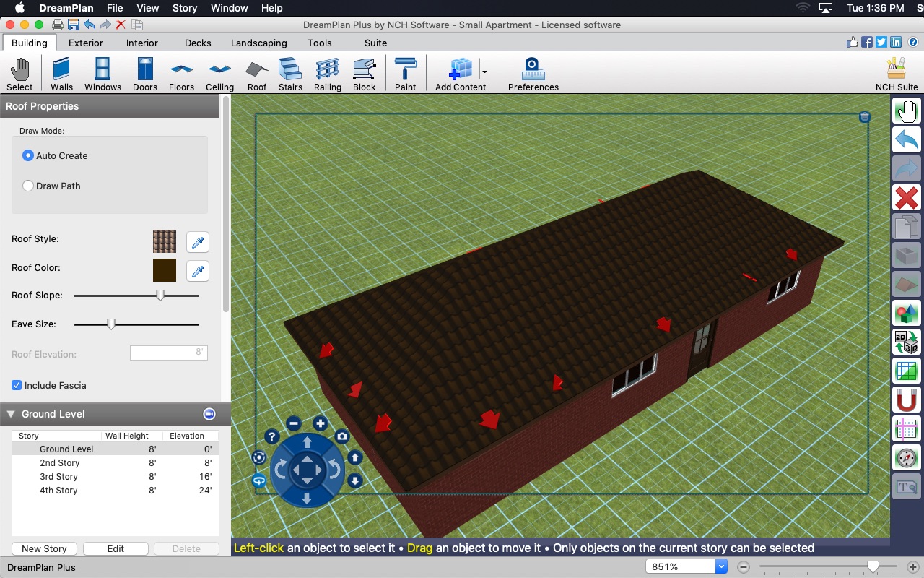Click the Edit story button

click(115, 548)
